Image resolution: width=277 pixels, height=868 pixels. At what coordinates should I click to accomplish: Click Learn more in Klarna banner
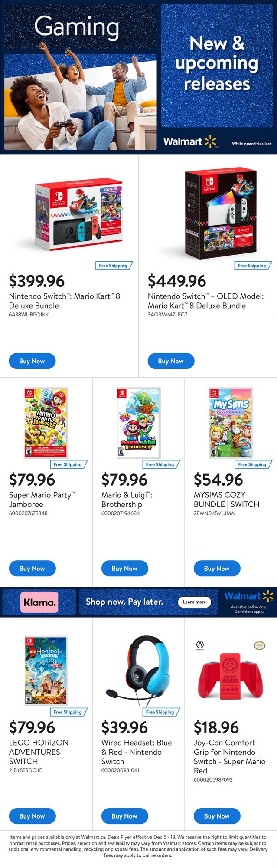194,602
